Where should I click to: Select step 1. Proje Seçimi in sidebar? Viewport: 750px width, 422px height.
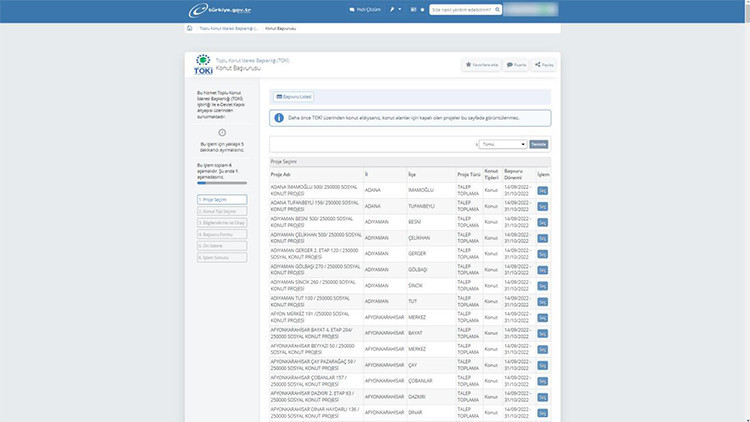coord(223,200)
